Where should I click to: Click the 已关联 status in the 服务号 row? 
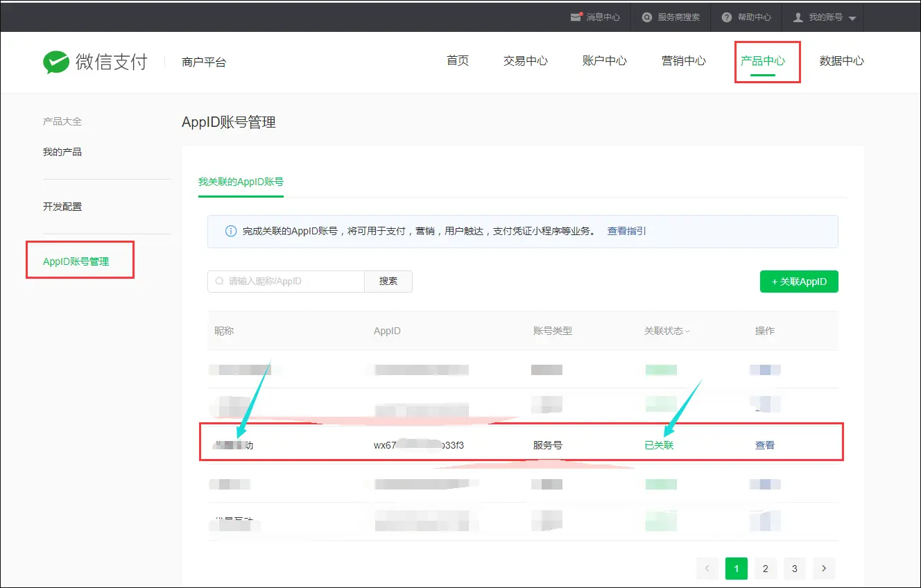point(659,445)
